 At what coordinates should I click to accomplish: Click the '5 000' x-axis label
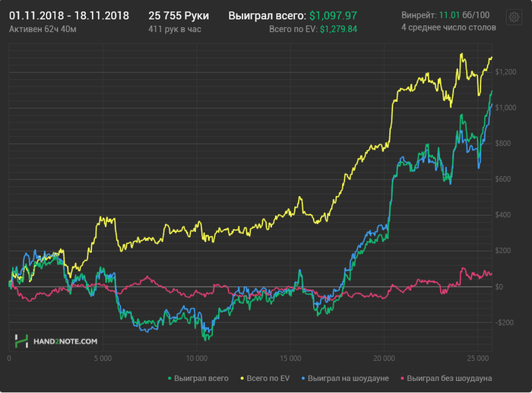[103, 358]
